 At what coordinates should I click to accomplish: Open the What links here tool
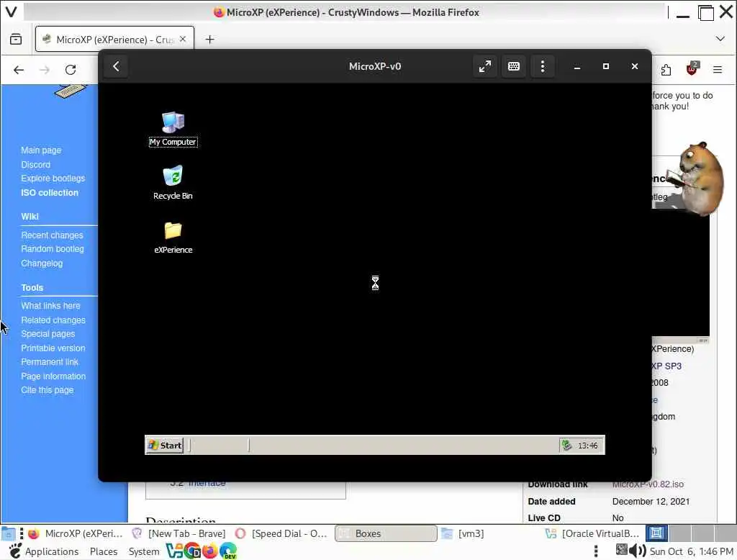coord(51,306)
